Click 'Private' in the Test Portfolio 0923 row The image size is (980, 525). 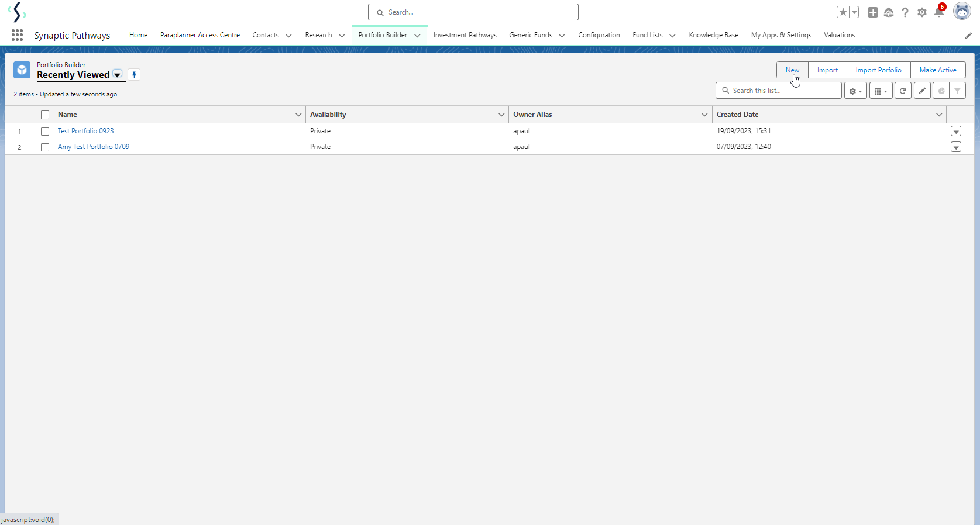(x=320, y=131)
